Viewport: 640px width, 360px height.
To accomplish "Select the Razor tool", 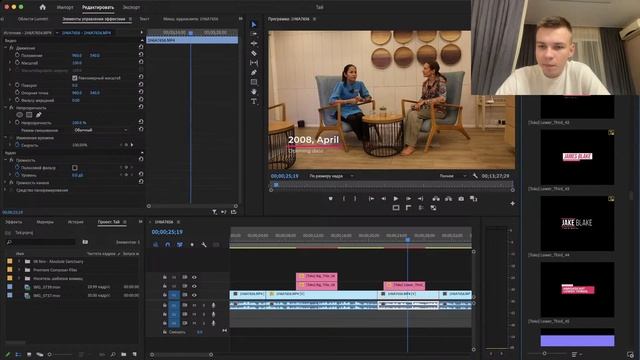I will coord(254,53).
